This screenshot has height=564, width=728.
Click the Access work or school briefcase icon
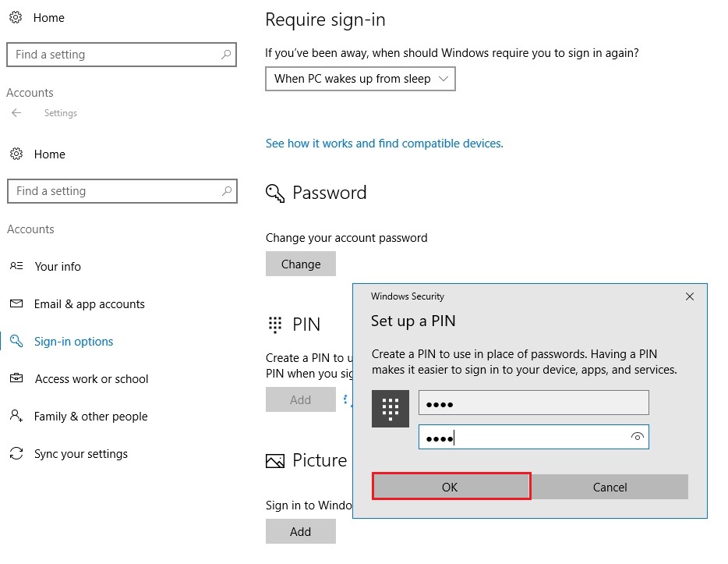(x=16, y=379)
